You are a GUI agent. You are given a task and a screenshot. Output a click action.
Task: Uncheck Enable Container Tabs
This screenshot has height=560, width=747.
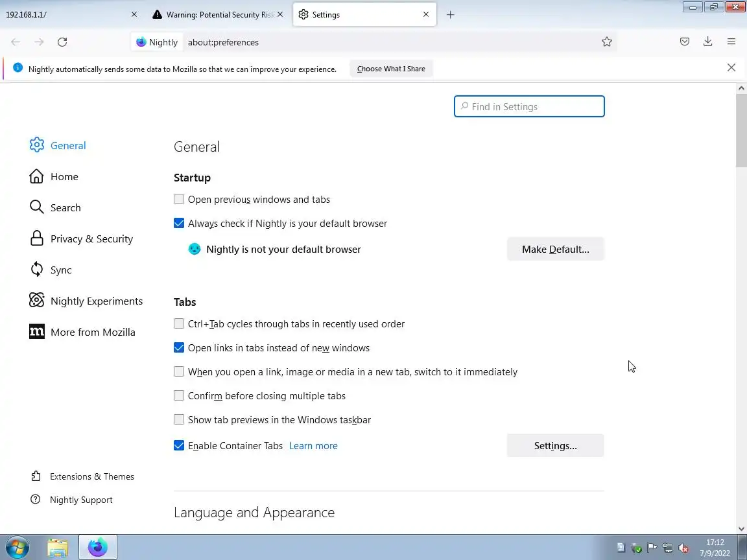(179, 445)
